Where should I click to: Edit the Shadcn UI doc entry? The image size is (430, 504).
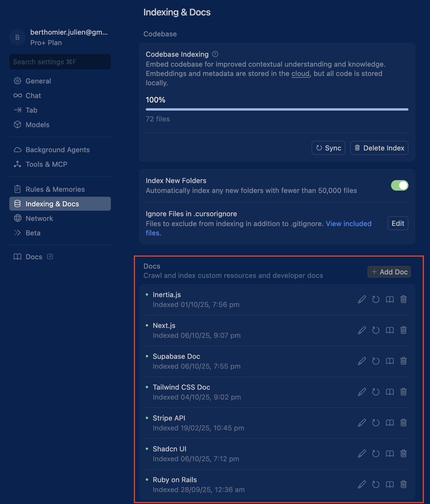[362, 454]
